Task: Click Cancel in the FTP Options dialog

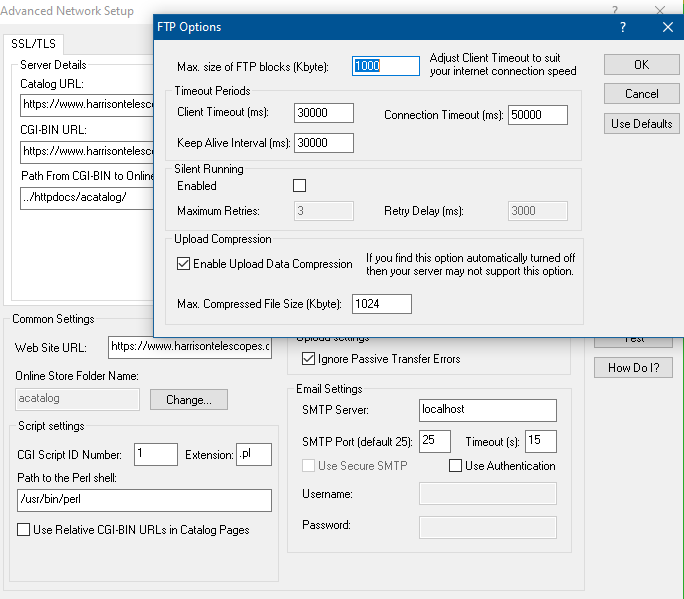Action: (641, 94)
